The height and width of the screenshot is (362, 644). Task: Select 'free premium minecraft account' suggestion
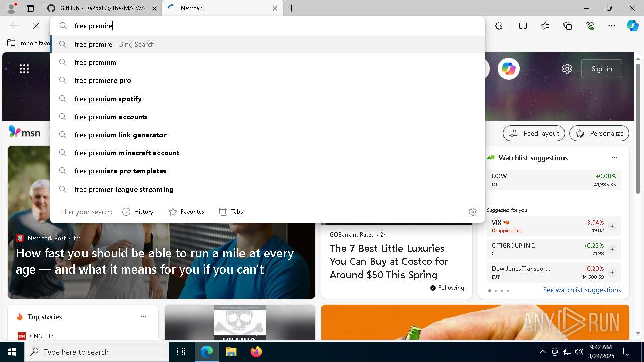pyautogui.click(x=267, y=153)
